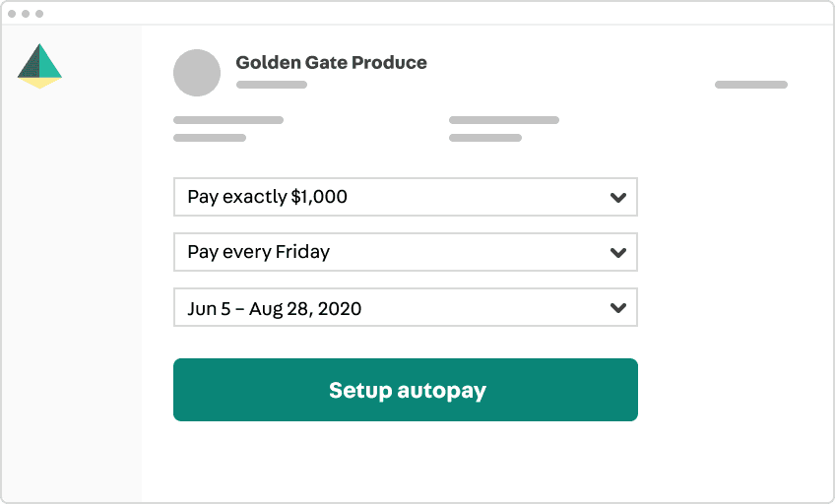Click the upper left placeholder detail line
This screenshot has width=835, height=504.
coord(228,120)
